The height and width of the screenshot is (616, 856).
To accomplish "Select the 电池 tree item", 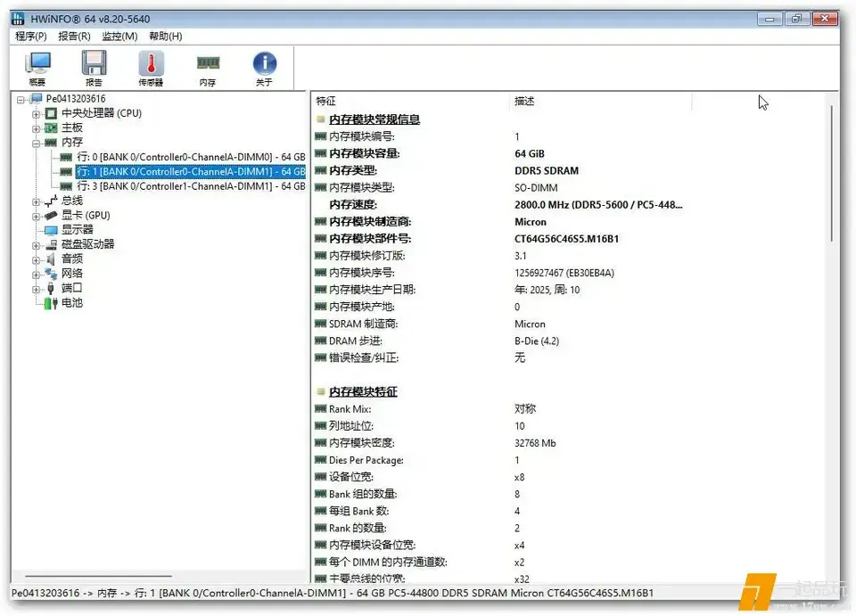I will [x=71, y=303].
